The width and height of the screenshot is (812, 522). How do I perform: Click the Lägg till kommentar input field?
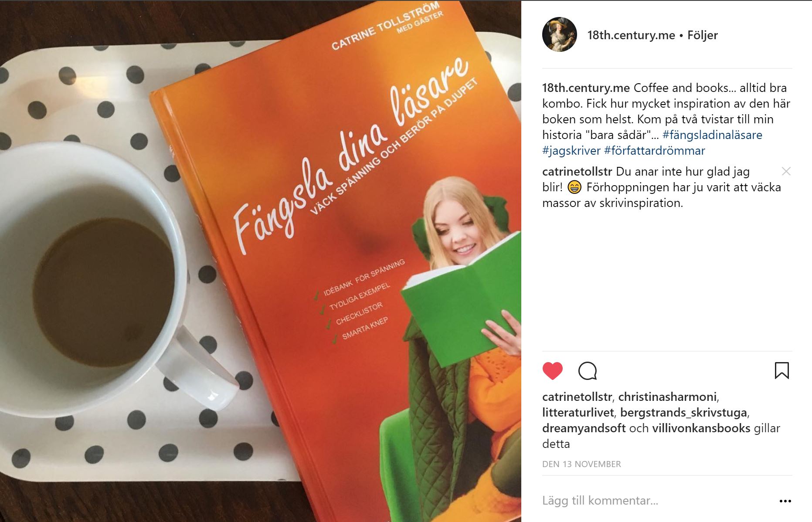coord(656,501)
